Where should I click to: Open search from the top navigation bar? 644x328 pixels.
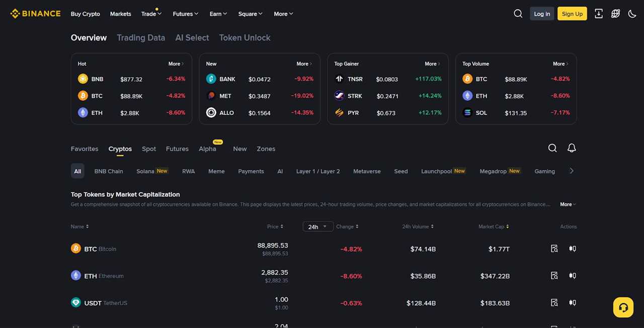[518, 14]
